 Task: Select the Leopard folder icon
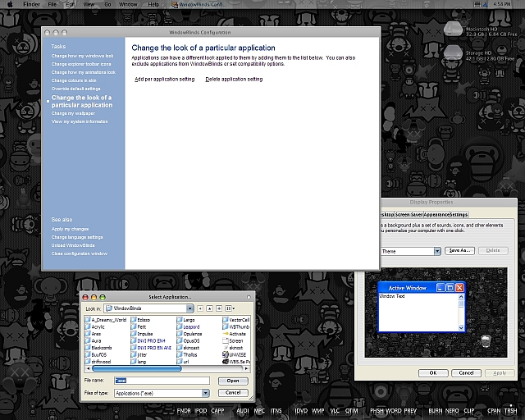point(180,326)
